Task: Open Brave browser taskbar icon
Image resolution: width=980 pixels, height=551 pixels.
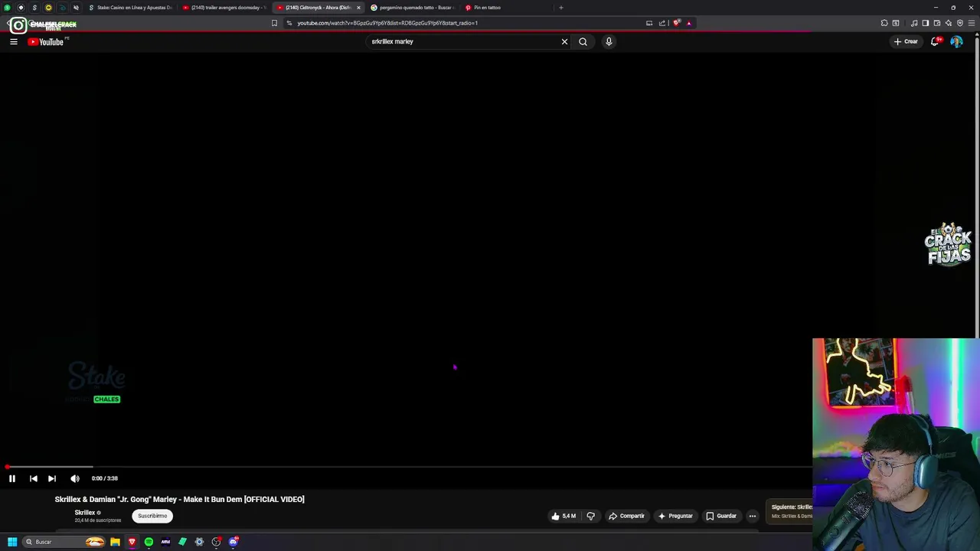Action: (x=132, y=542)
